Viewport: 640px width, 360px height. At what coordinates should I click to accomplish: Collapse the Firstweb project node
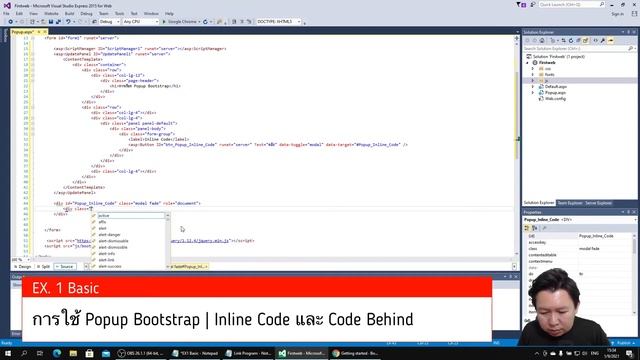(527, 63)
